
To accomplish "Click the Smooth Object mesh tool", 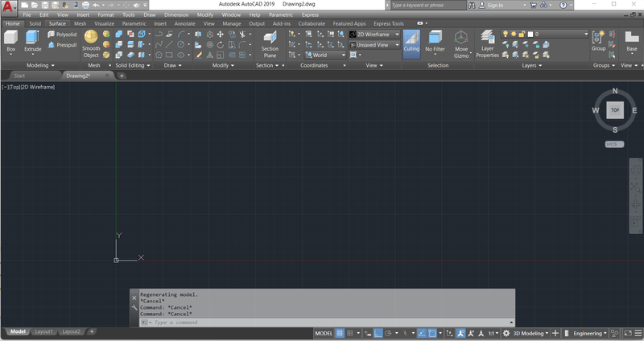I will click(91, 44).
